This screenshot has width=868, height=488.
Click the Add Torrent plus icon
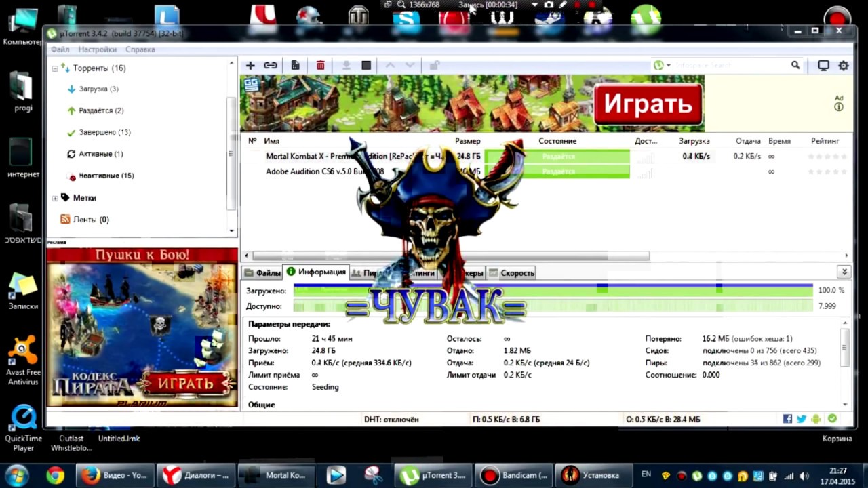point(250,65)
